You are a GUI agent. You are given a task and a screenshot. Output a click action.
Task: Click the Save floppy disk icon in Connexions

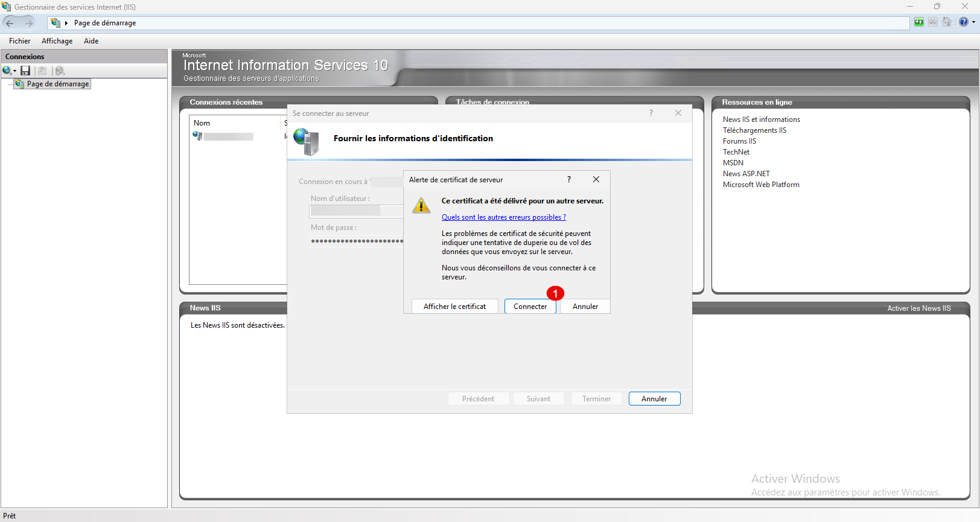(x=25, y=71)
